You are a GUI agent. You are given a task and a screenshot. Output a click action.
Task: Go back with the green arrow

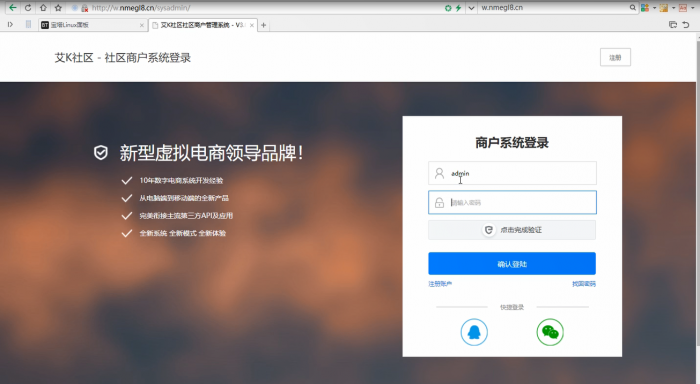pos(12,8)
